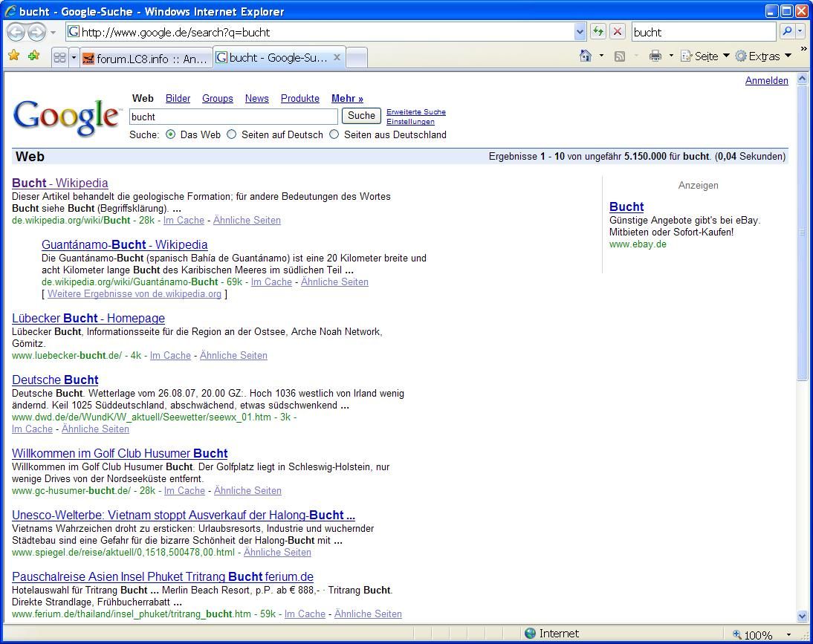Click the magnifier search icon in toolbar
Image resolution: width=813 pixels, height=644 pixels.
[786, 32]
